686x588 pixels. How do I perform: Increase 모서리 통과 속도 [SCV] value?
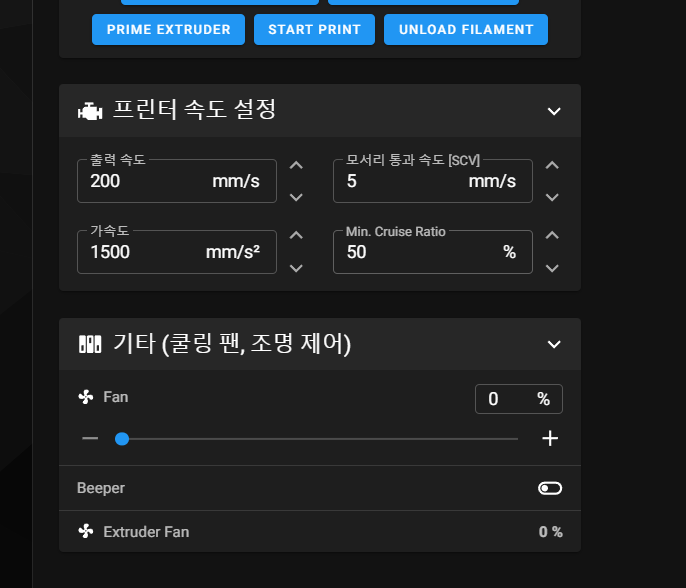pos(552,166)
